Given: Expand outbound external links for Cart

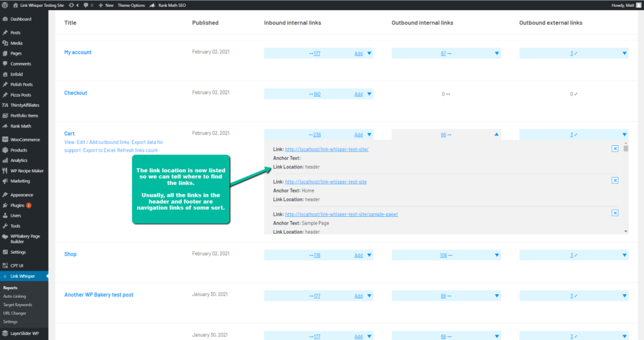Looking at the screenshot, I should point(625,134).
